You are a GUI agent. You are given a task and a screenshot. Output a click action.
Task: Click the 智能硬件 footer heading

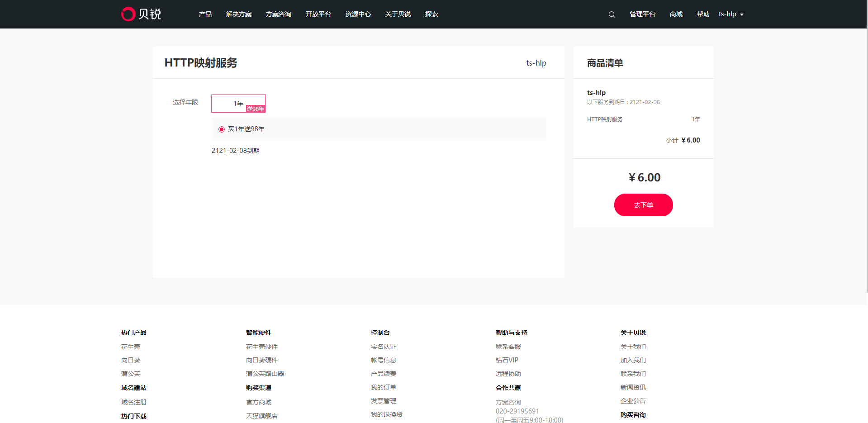(x=259, y=333)
